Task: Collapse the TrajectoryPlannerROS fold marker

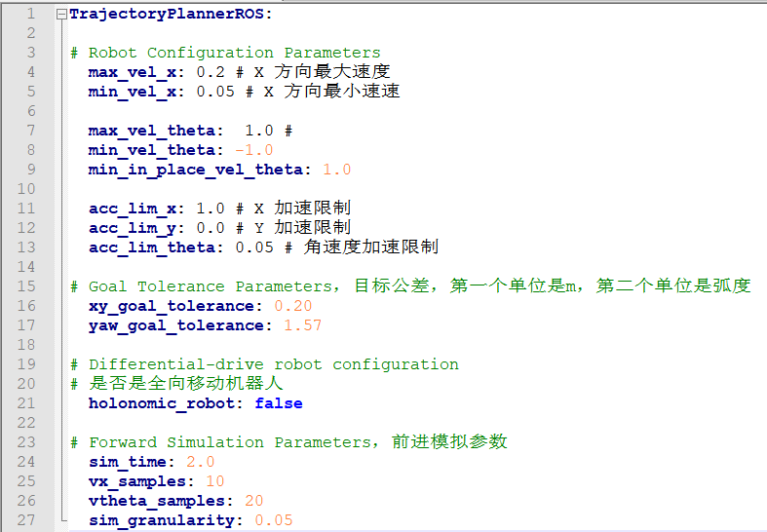Action: click(x=62, y=15)
